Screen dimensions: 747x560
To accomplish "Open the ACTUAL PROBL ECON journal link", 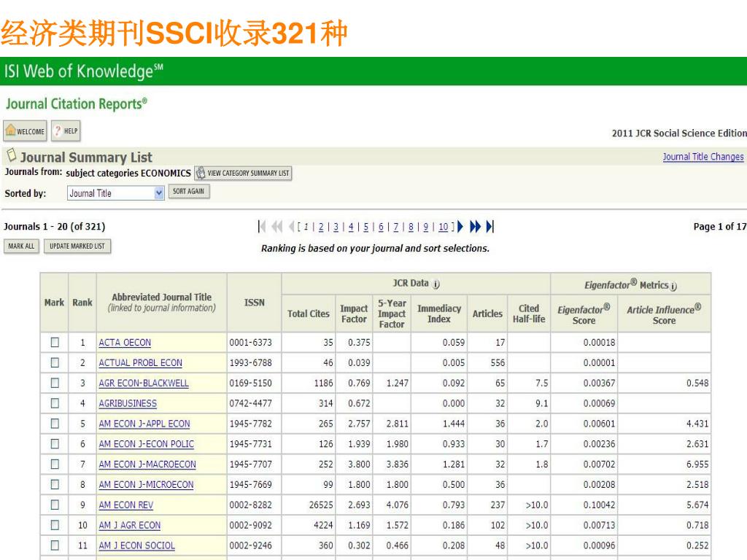I will click(x=141, y=363).
